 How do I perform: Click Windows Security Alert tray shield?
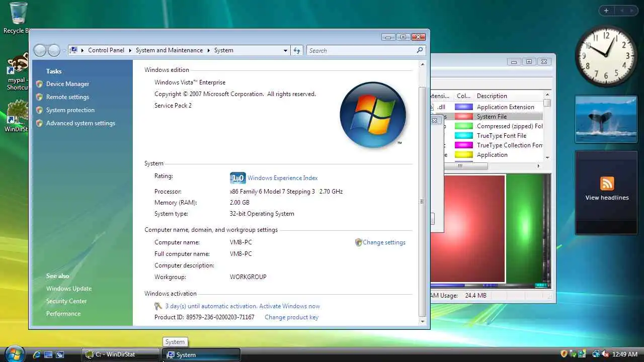click(564, 354)
